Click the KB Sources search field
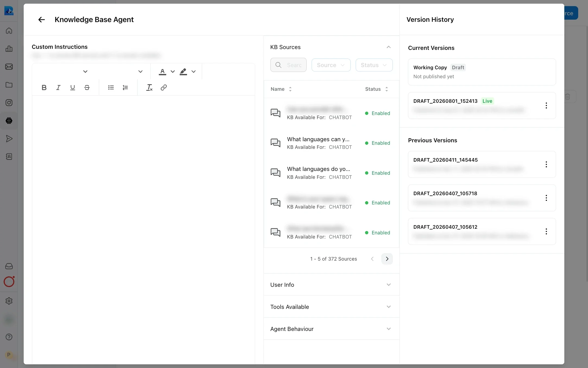588x368 pixels. (289, 65)
